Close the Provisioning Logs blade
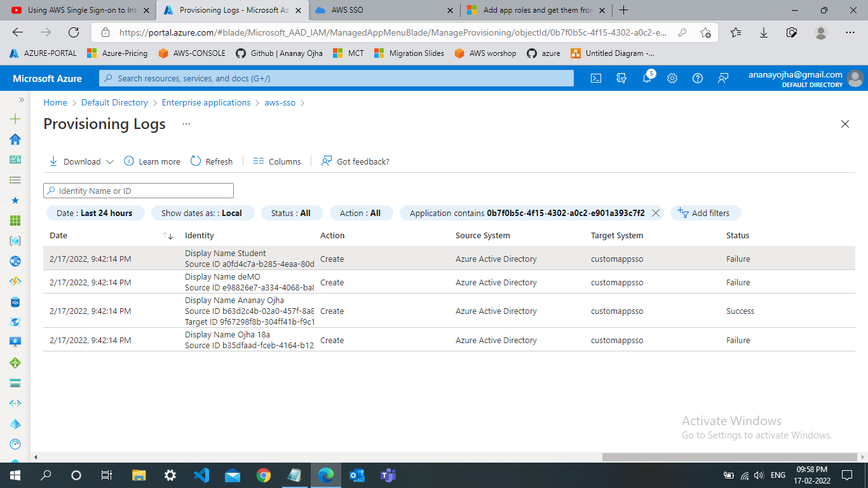The width and height of the screenshot is (868, 488). tap(845, 124)
